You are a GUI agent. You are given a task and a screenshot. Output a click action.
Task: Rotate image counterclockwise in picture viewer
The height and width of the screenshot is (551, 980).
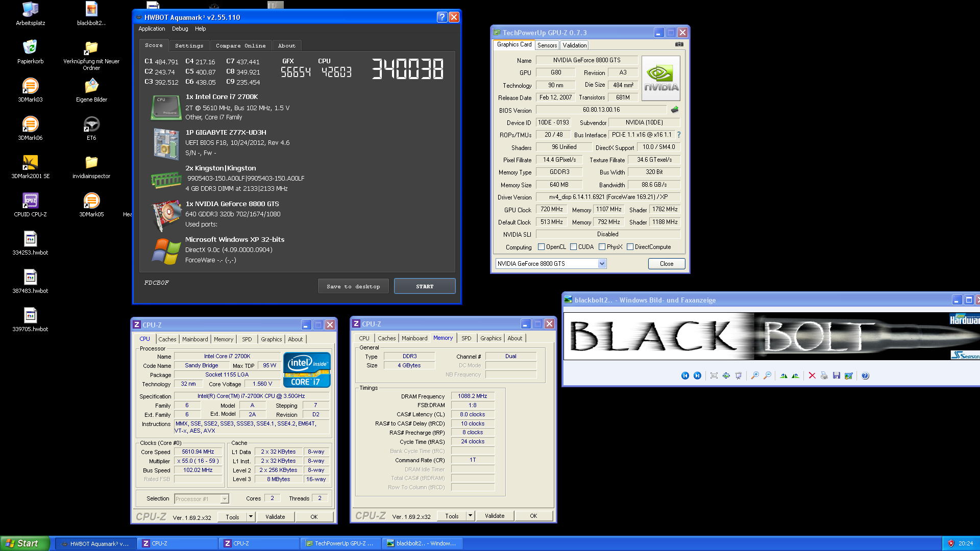coord(795,375)
